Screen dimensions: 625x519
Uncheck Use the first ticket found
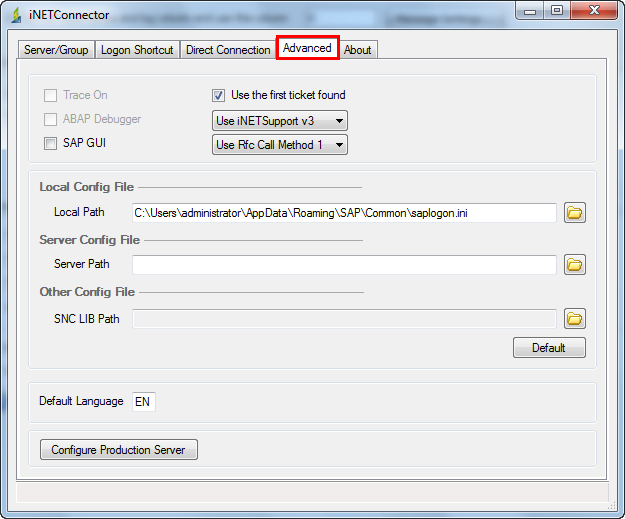coord(218,96)
